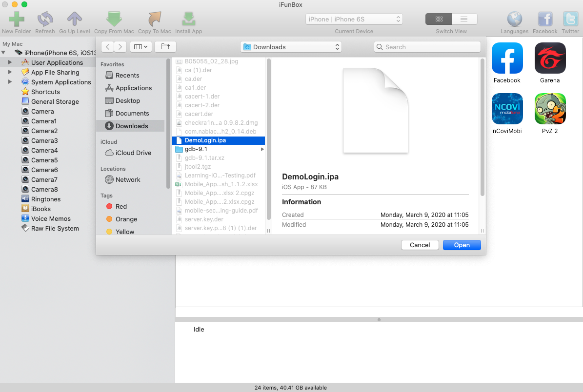Click the Copy From Mac icon
This screenshot has width=583, height=392.
pos(114,19)
